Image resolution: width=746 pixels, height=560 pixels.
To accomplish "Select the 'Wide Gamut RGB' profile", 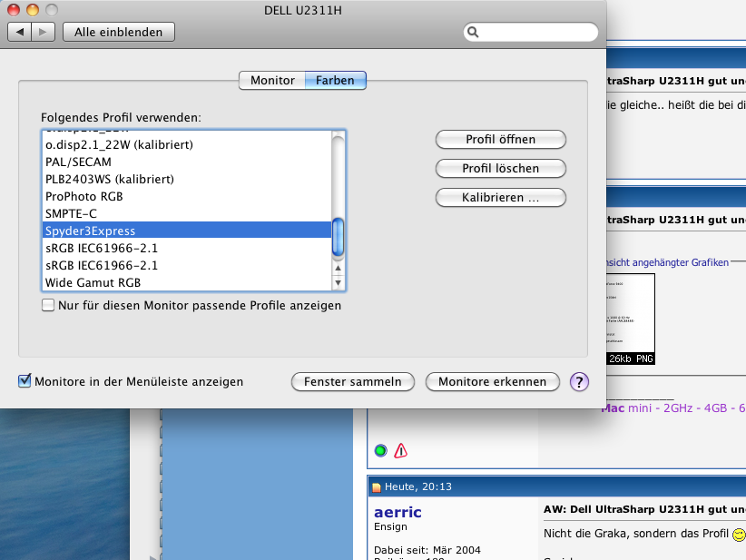I will point(187,282).
